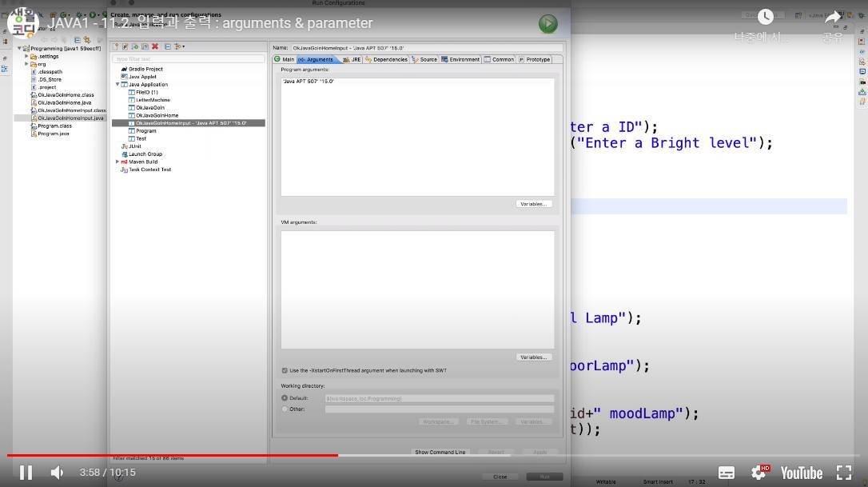Expand Maven Build node
Viewport: 868px width, 487px height.
117,162
